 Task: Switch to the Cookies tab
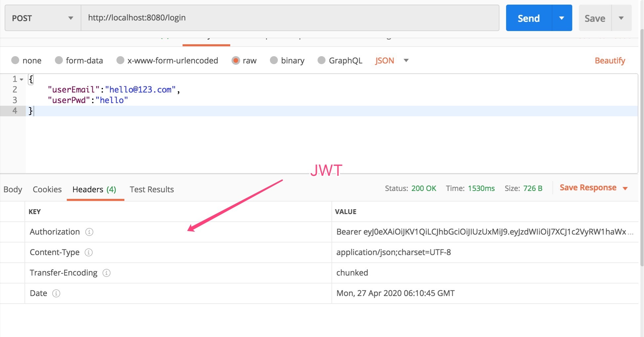coord(47,189)
